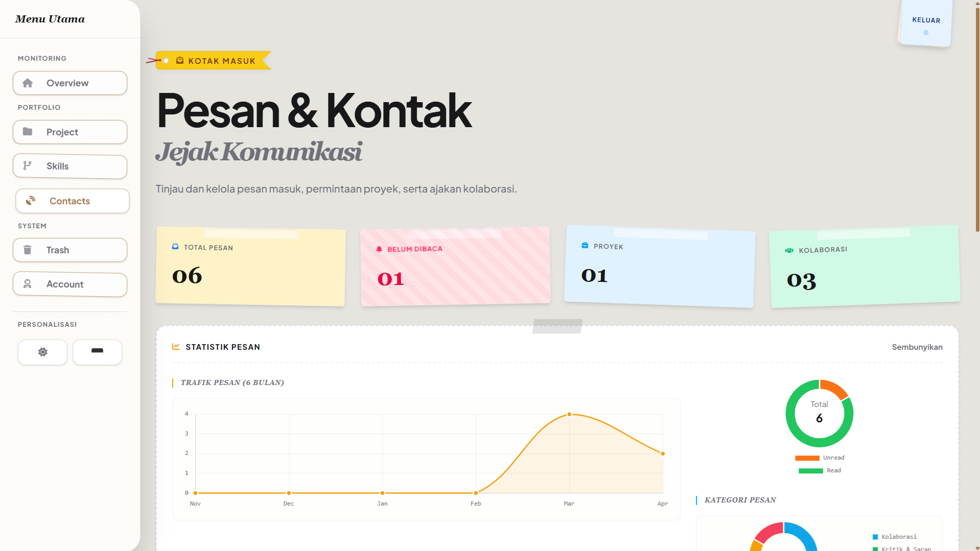Click the inbox icon on Kotak Masuk tag
This screenshot has height=551, width=980.
(x=179, y=60)
